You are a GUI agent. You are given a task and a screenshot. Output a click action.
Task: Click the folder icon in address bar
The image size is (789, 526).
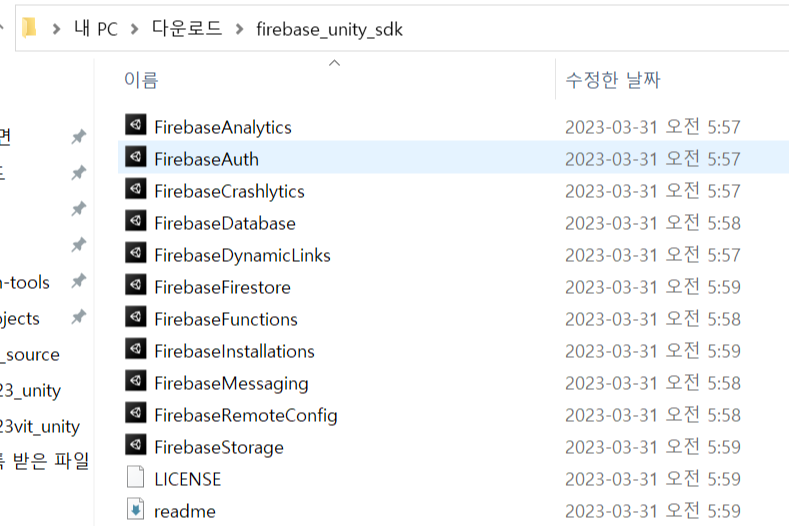tap(29, 28)
